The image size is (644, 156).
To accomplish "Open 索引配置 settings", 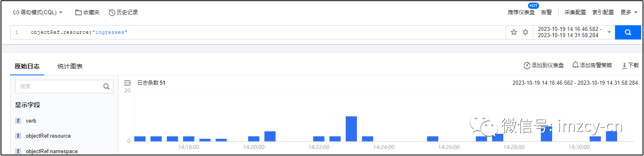I will (x=603, y=13).
